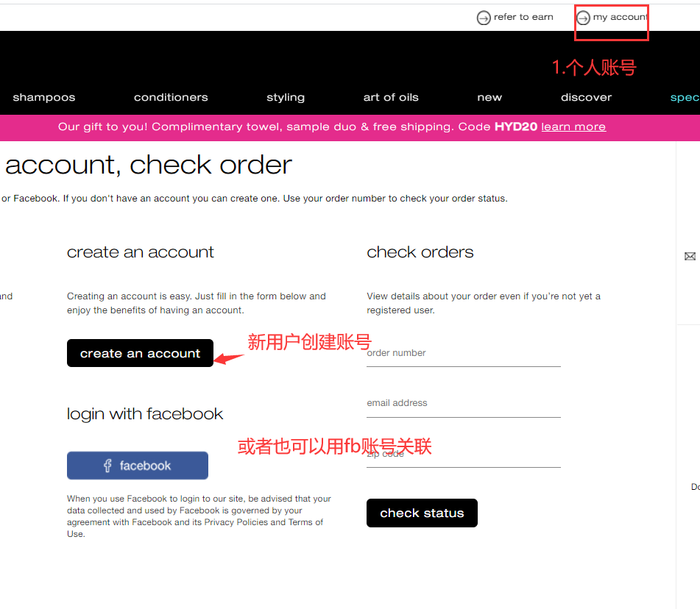
Task: Focus the order number field
Action: 464,355
